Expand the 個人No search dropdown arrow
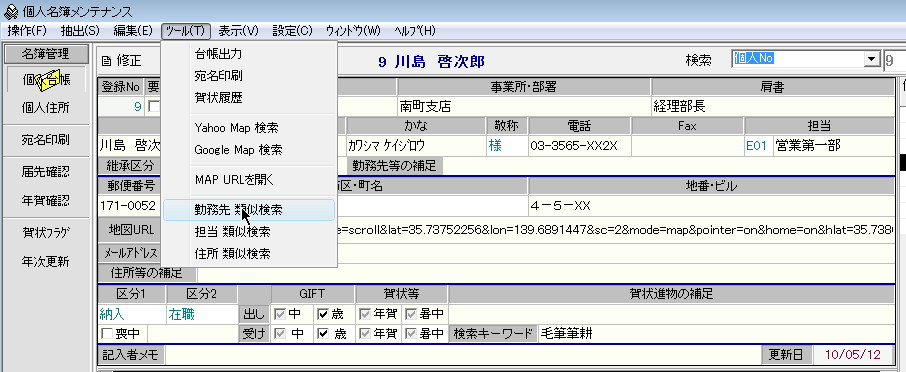 871,59
